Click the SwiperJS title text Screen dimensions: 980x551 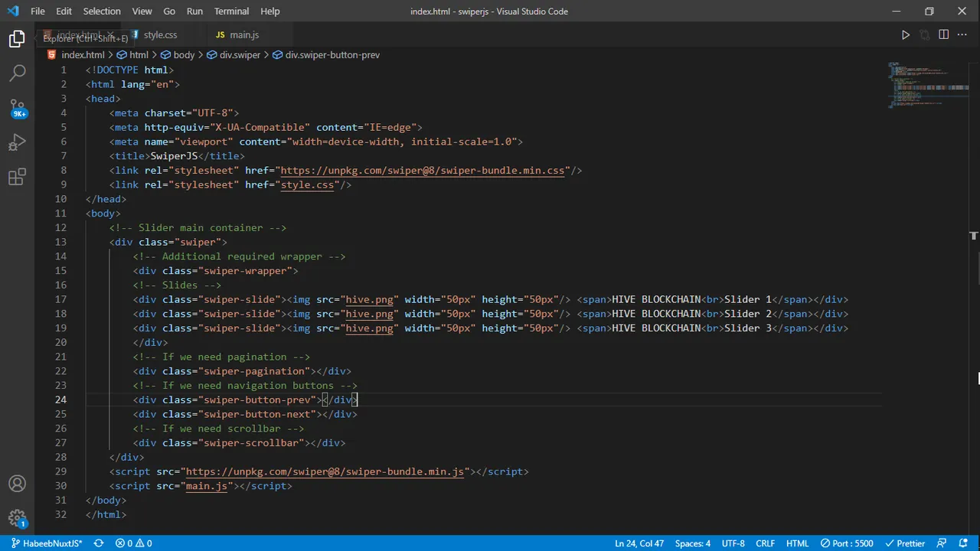[174, 156]
